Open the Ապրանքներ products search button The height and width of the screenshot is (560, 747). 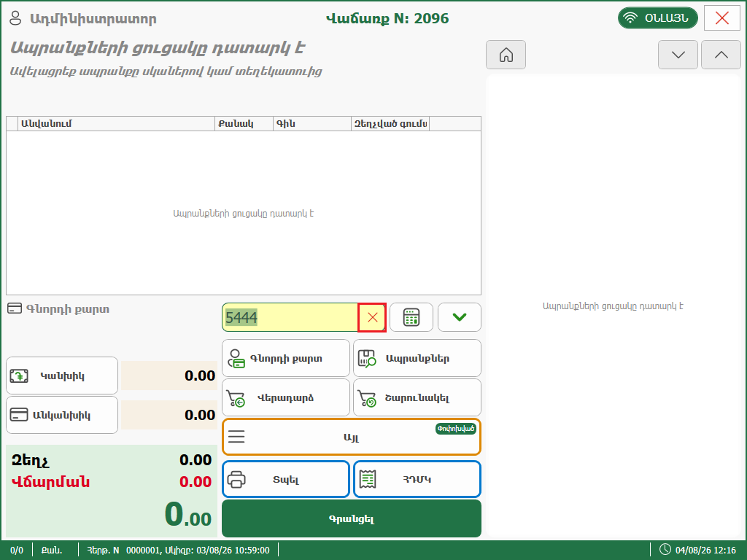(417, 358)
